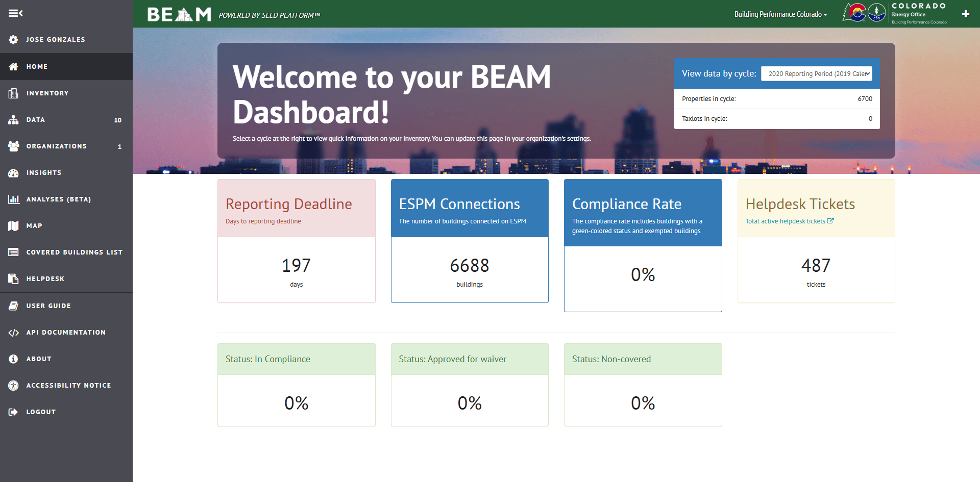The image size is (980, 482).
Task: Open the API Documentation link
Action: [66, 333]
